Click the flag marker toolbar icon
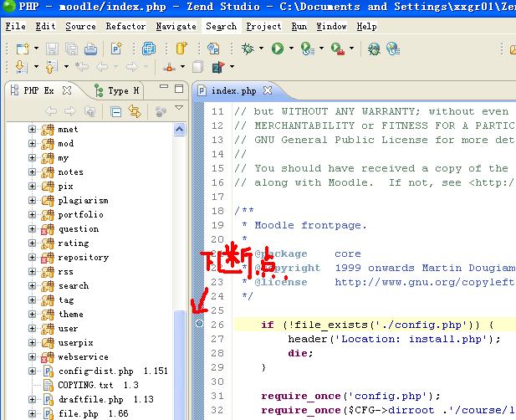This screenshot has height=420, width=516. point(218,67)
